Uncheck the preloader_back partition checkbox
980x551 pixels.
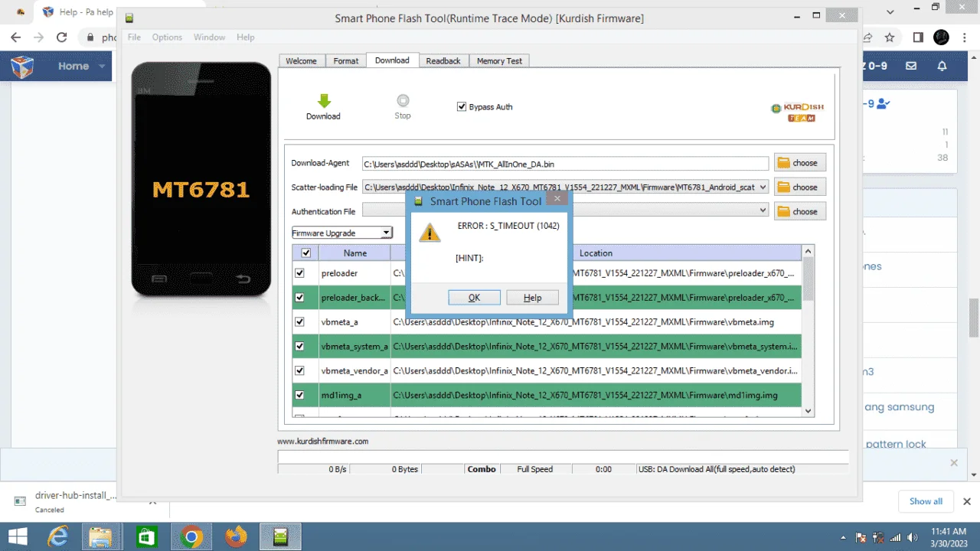[x=299, y=298]
